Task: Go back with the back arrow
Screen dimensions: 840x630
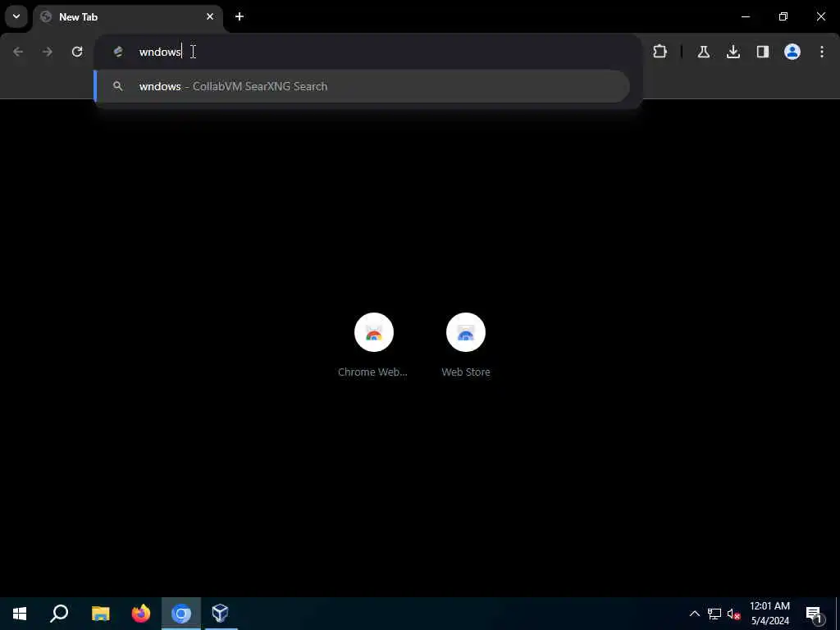Action: [18, 52]
